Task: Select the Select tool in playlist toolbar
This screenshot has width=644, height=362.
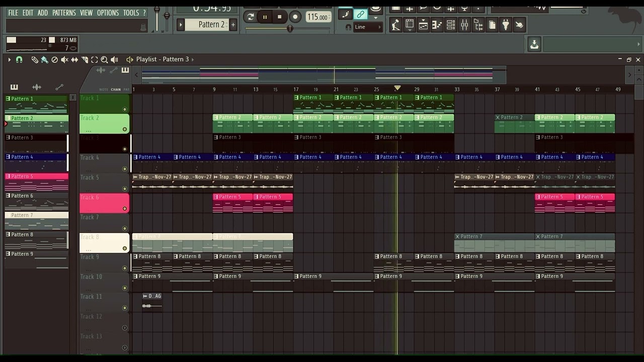Action: point(94,59)
